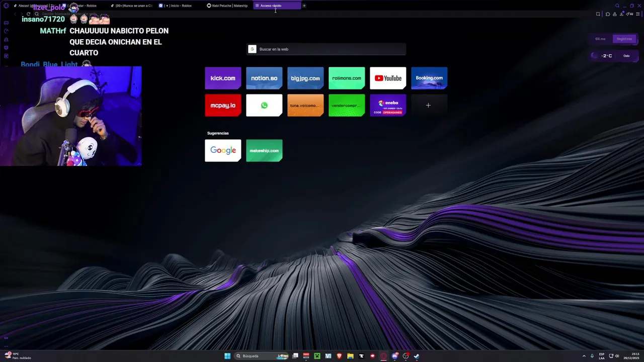Open the Easy Setup sliders icon
The width and height of the screenshot is (644, 362).
click(638, 14)
